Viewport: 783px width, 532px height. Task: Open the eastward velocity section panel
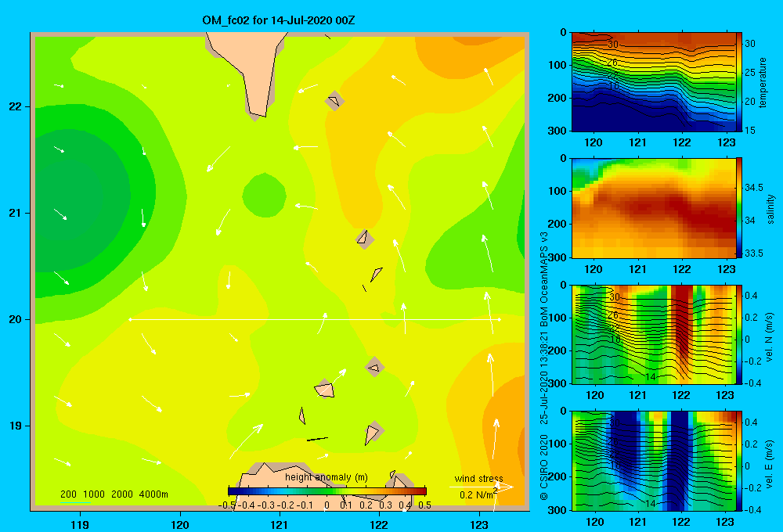point(654,461)
